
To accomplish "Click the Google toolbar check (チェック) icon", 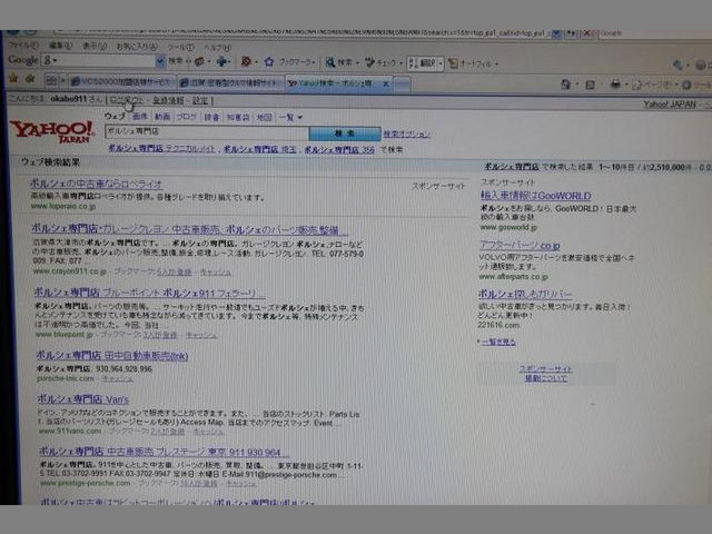I will 371,62.
